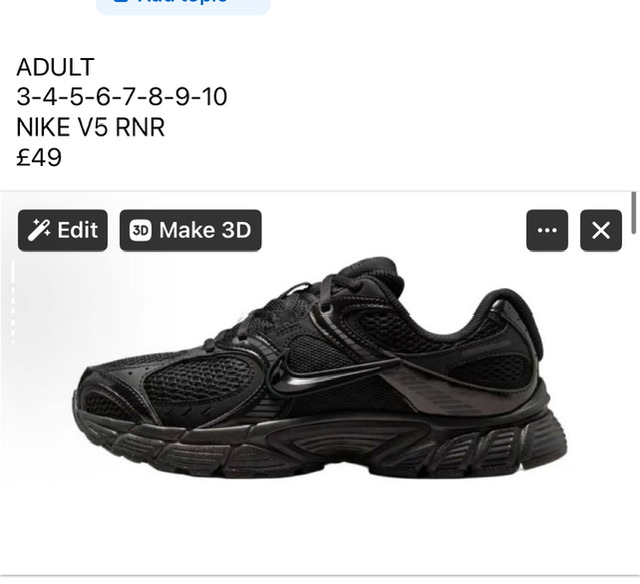Click the NIKE V5 RNR text line
Viewport: 640px width, 584px height.
[x=91, y=127]
